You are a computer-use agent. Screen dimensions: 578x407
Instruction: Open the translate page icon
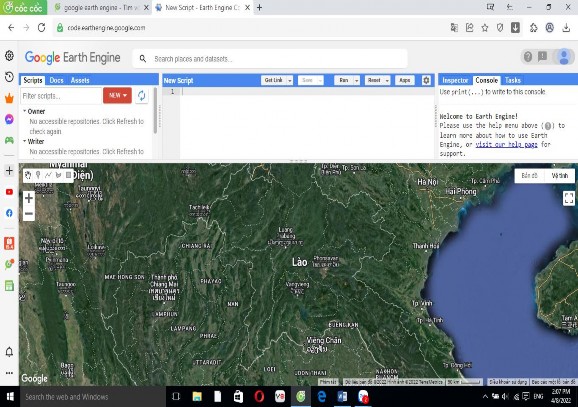(x=454, y=28)
